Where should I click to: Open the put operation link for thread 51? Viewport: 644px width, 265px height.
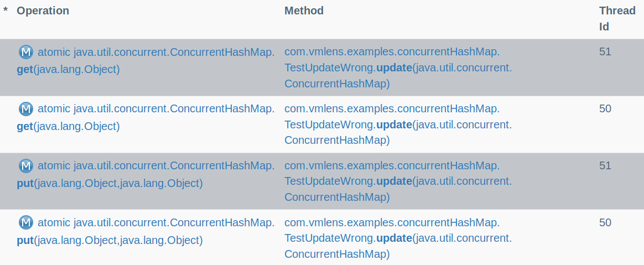click(x=146, y=174)
